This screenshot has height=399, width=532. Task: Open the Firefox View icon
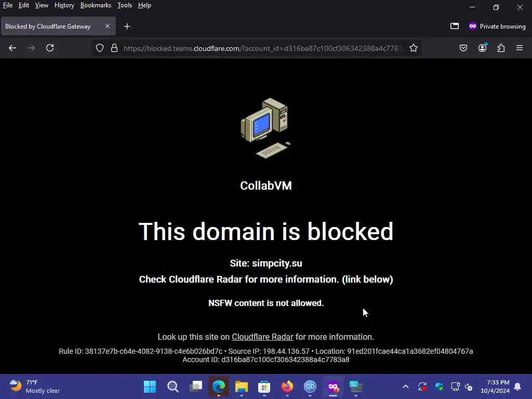click(x=454, y=26)
